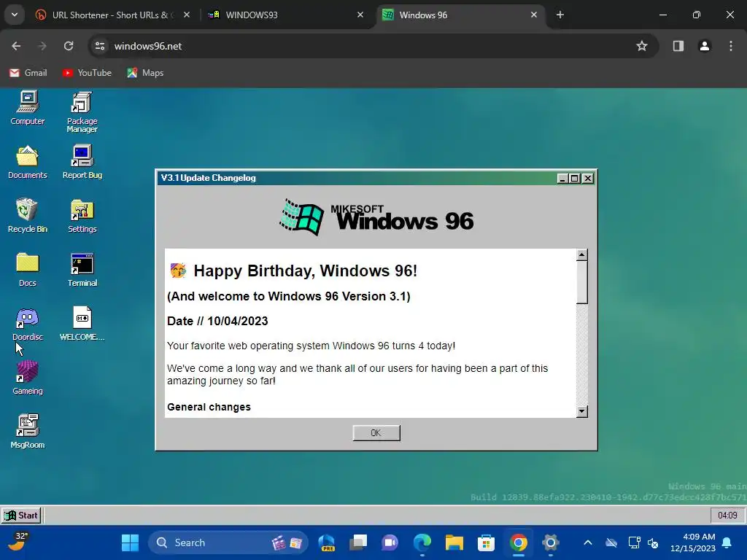Open the browser side panel

678,46
